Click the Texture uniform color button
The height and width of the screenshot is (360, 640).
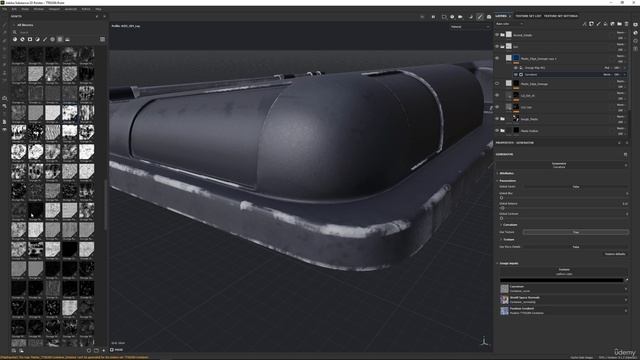tap(564, 271)
